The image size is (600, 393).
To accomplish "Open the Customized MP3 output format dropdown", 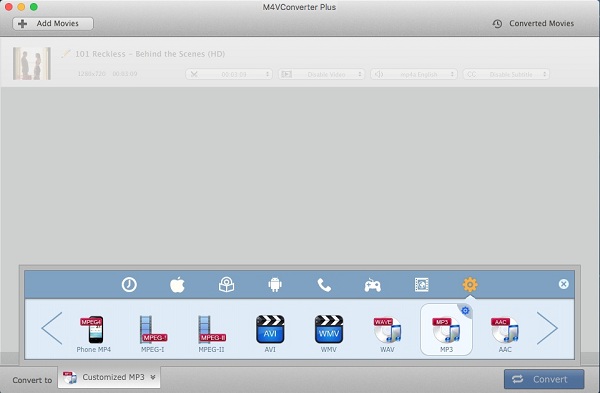I will click(x=109, y=378).
